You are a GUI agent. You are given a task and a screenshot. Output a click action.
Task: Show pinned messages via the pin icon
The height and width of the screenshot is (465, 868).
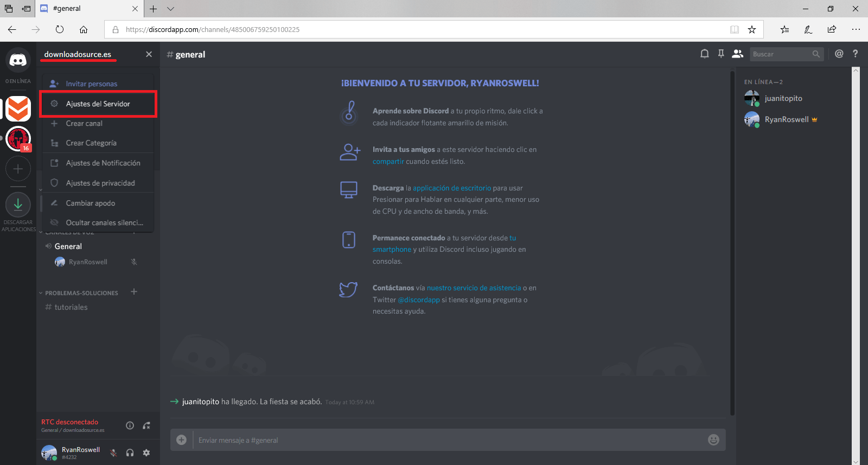pyautogui.click(x=721, y=54)
